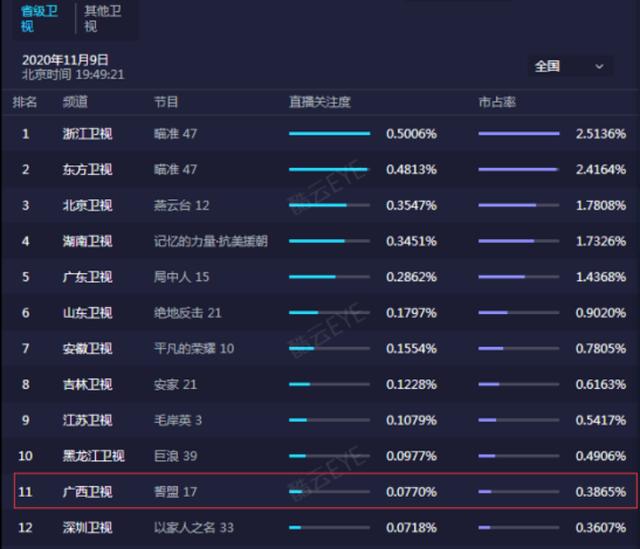
Task: Click the 0.3865% market share value
Action: pyautogui.click(x=601, y=492)
